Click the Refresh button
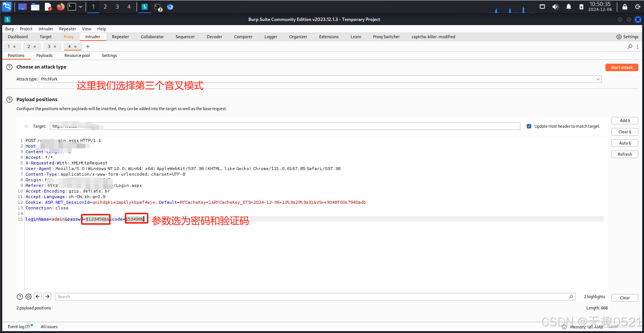 point(625,154)
